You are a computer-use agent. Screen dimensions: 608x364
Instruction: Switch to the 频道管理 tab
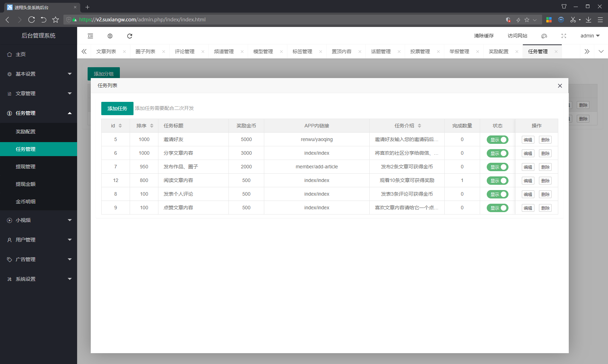click(x=224, y=51)
